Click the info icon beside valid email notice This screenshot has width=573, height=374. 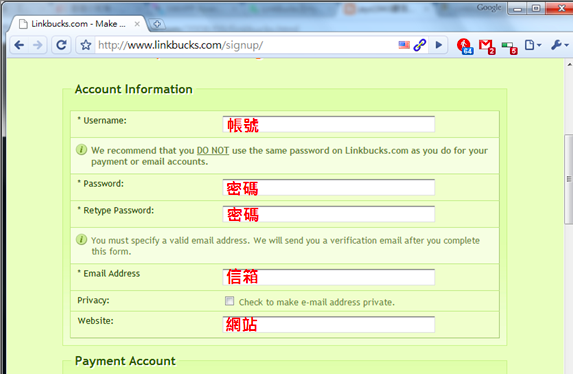81,239
